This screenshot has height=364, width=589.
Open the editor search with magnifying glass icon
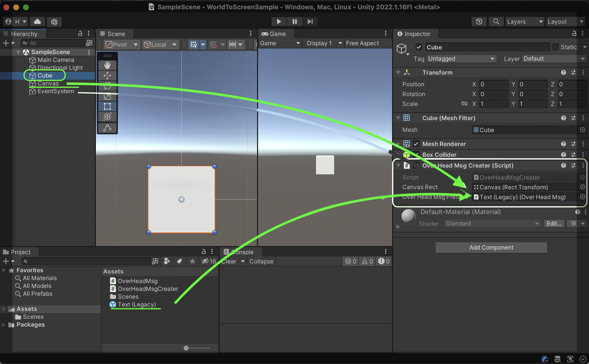(x=496, y=22)
